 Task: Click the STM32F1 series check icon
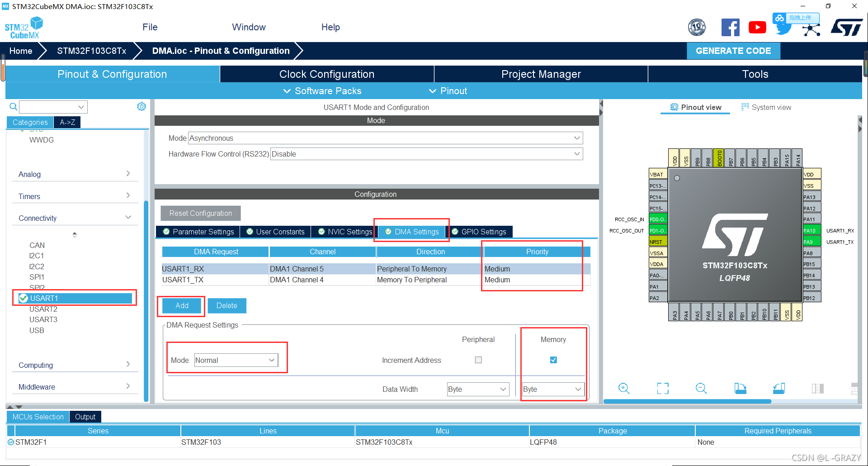pyautogui.click(x=11, y=442)
